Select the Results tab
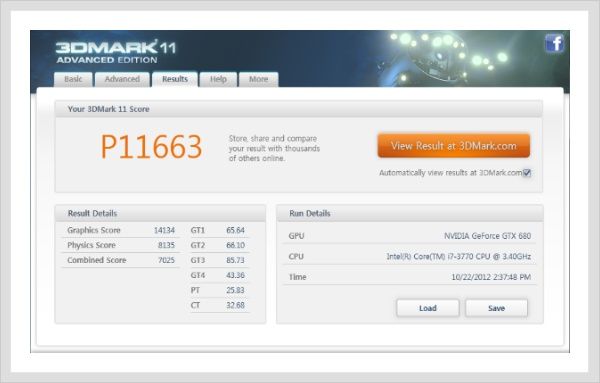The width and height of the screenshot is (600, 383). point(175,79)
